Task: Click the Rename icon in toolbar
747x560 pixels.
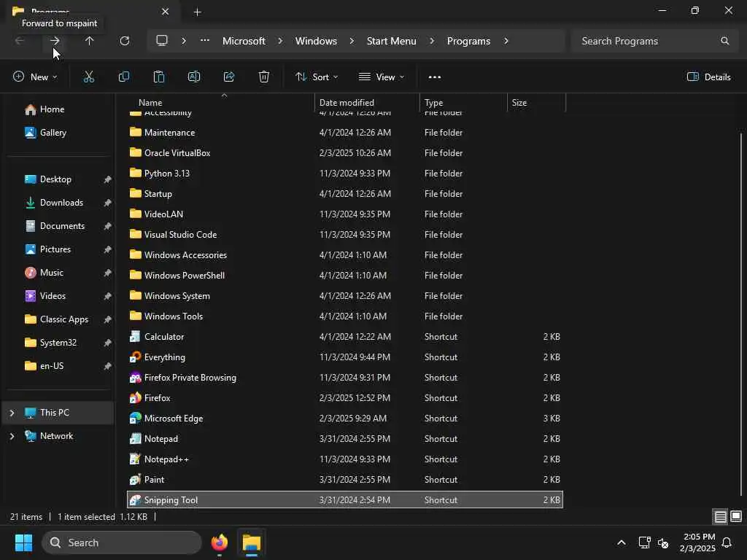Action: (194, 77)
